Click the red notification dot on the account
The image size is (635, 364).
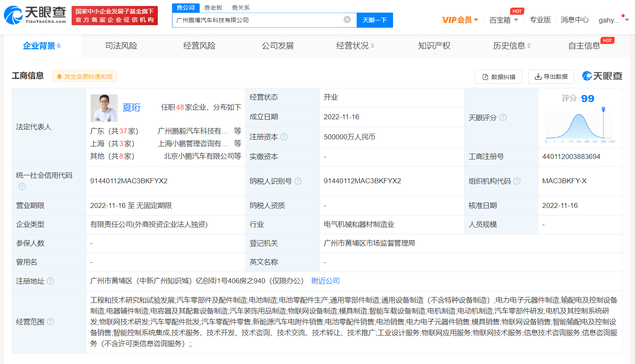623,16
